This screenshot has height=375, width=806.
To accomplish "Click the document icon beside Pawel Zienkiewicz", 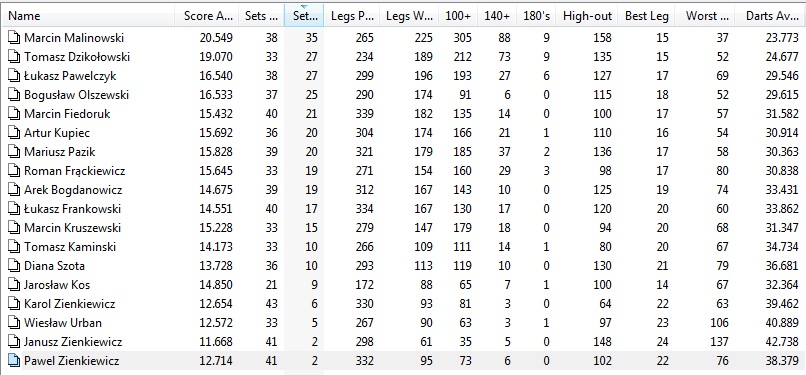I will click(x=15, y=361).
